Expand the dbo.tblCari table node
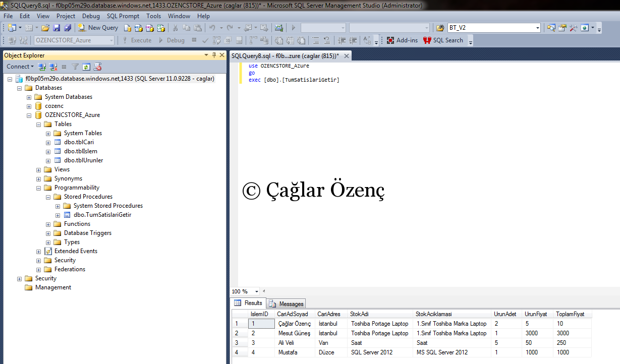This screenshot has width=620, height=364. pos(48,142)
